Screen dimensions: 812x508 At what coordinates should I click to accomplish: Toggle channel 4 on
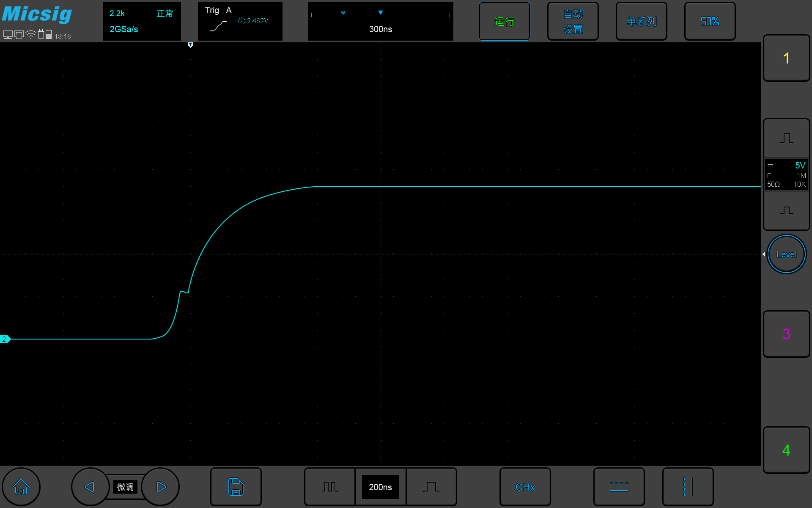click(x=787, y=450)
